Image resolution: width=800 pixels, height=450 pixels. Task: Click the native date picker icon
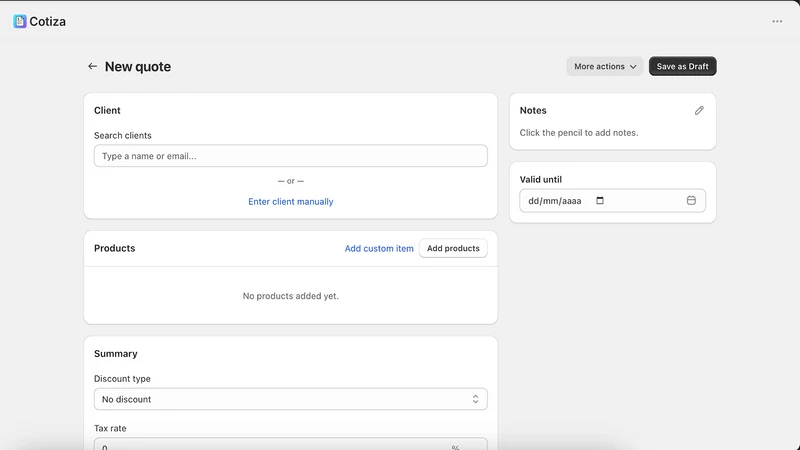600,201
